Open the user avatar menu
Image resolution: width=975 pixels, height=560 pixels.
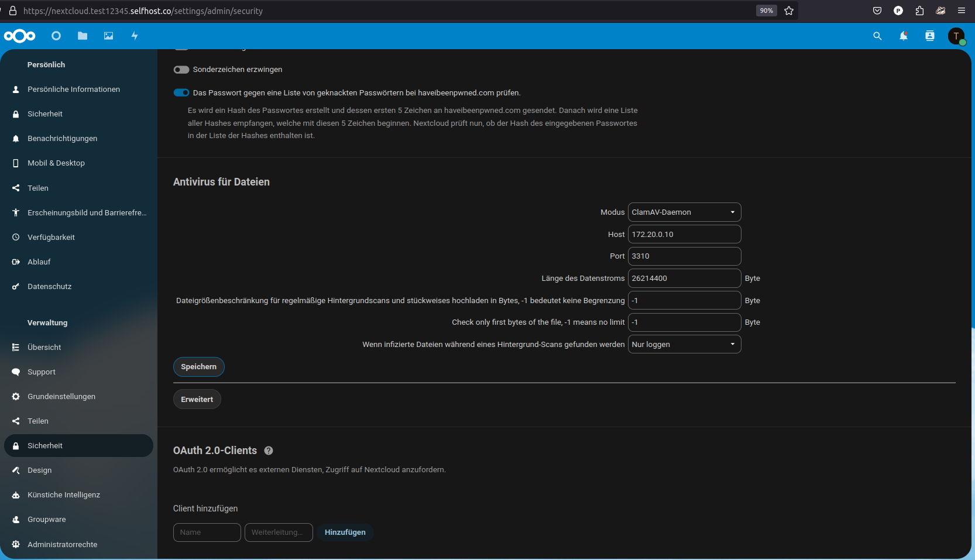(956, 36)
